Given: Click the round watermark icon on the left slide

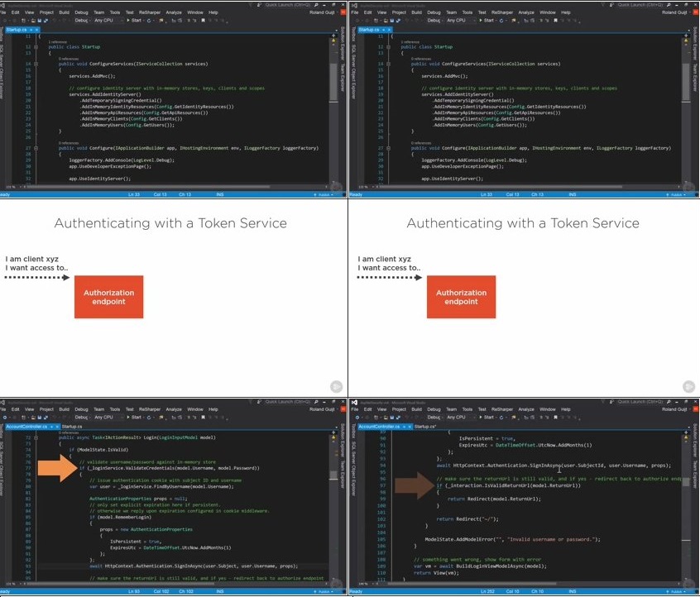Looking at the screenshot, I should point(337,386).
